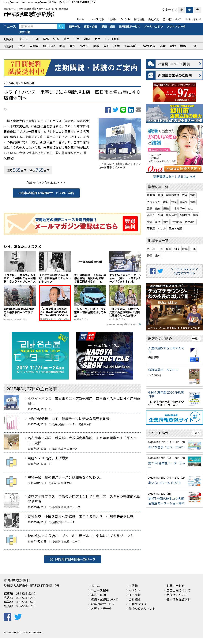Open Peugeot Yokkaichi store image
This screenshot has height=644, width=203.
tap(120, 139)
